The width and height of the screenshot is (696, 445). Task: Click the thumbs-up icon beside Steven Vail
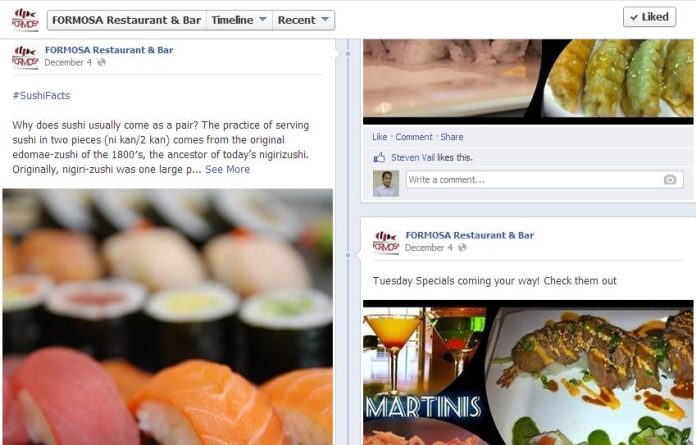coord(379,158)
